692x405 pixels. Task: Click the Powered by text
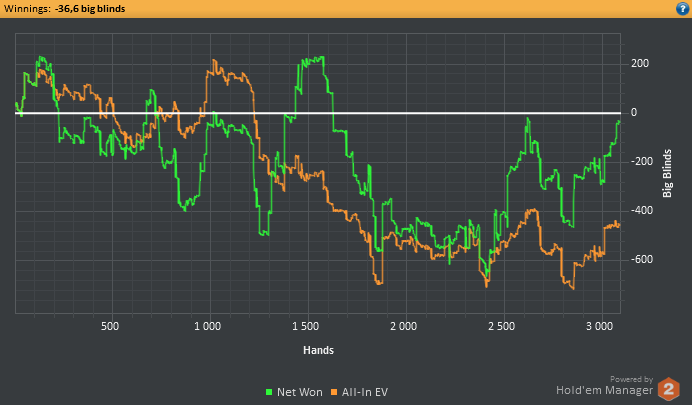pos(631,379)
